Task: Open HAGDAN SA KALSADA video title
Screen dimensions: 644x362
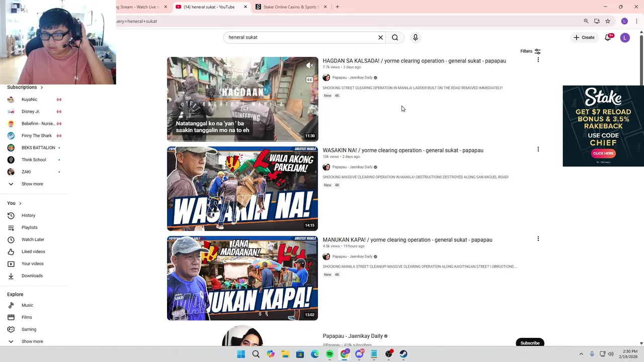Action: (x=414, y=61)
